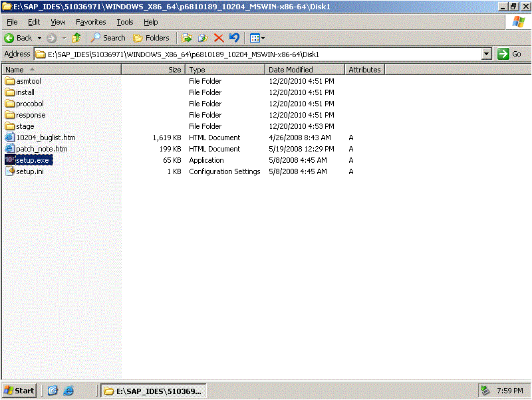Open the Tools menu
This screenshot has height=400, width=532.
(125, 22)
